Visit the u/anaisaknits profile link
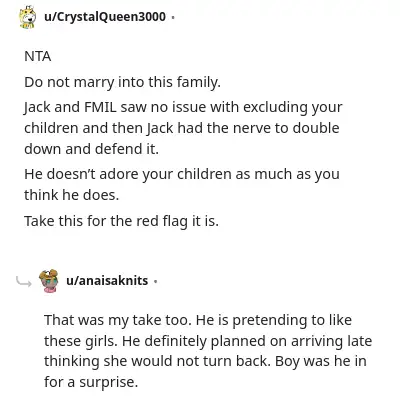 107,281
